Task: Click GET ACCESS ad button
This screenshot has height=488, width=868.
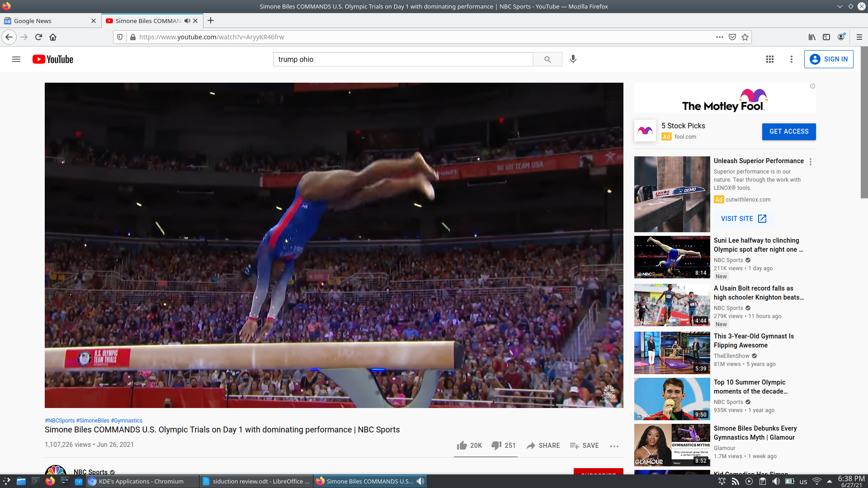Action: click(789, 131)
